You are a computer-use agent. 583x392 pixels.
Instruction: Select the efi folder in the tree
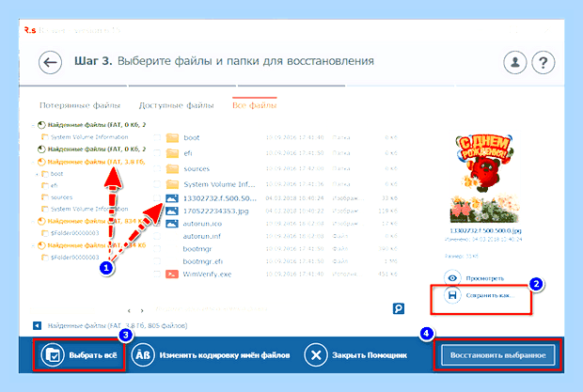(54, 185)
